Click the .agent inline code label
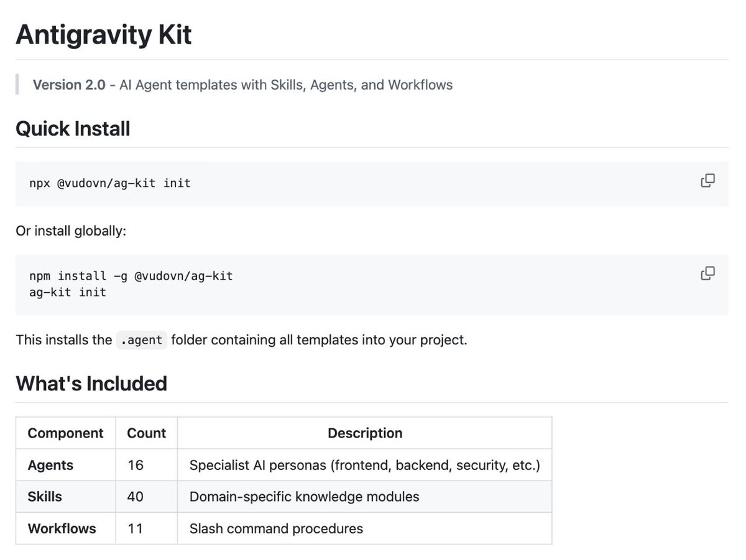This screenshot has width=746, height=560. click(141, 340)
